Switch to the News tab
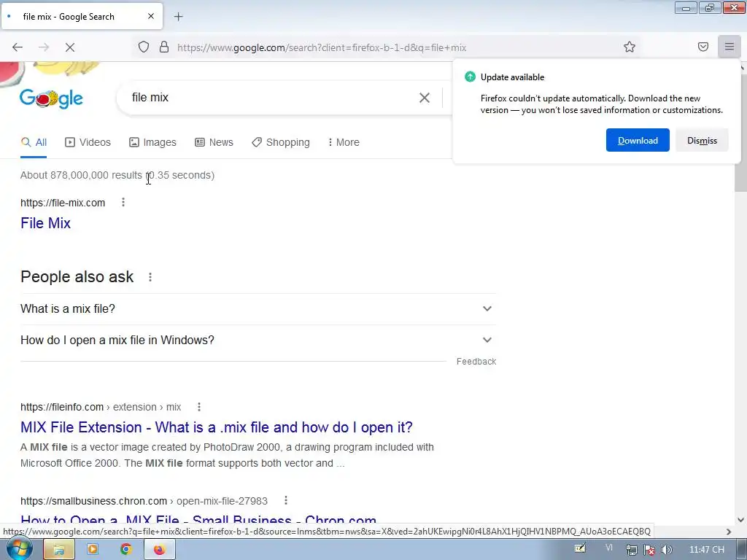This screenshot has width=747, height=560. pos(214,142)
